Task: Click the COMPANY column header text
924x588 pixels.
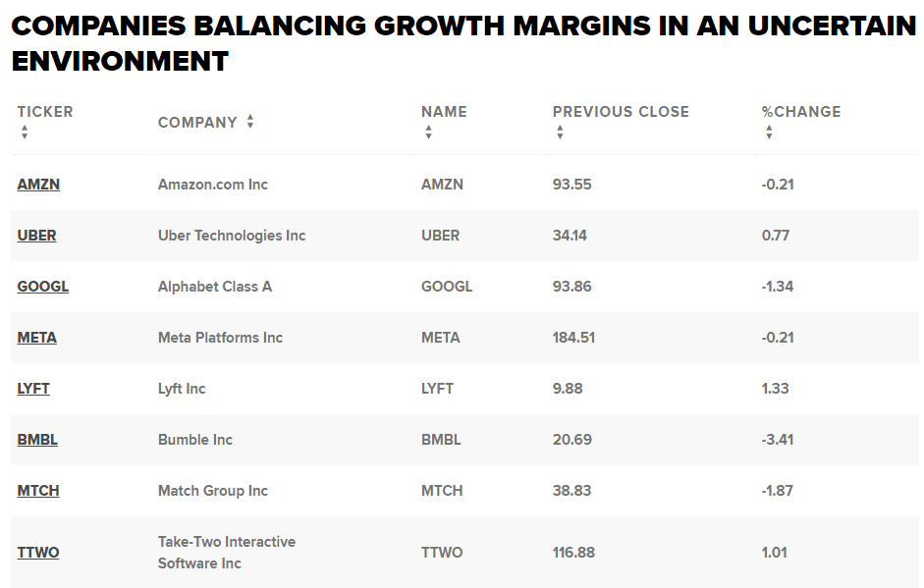Action: click(x=197, y=123)
